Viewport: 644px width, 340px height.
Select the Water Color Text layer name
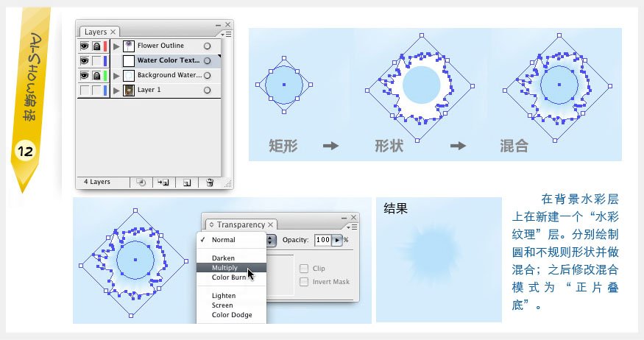169,60
